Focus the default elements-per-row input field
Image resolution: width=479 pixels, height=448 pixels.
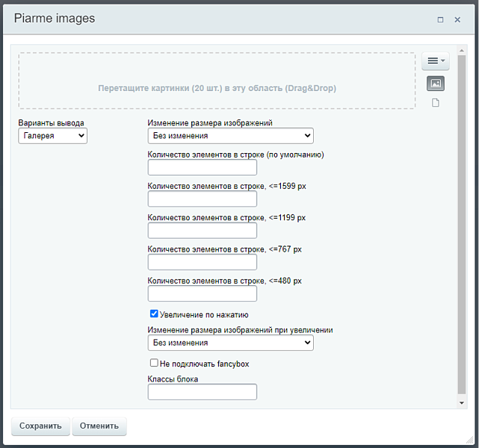[203, 167]
